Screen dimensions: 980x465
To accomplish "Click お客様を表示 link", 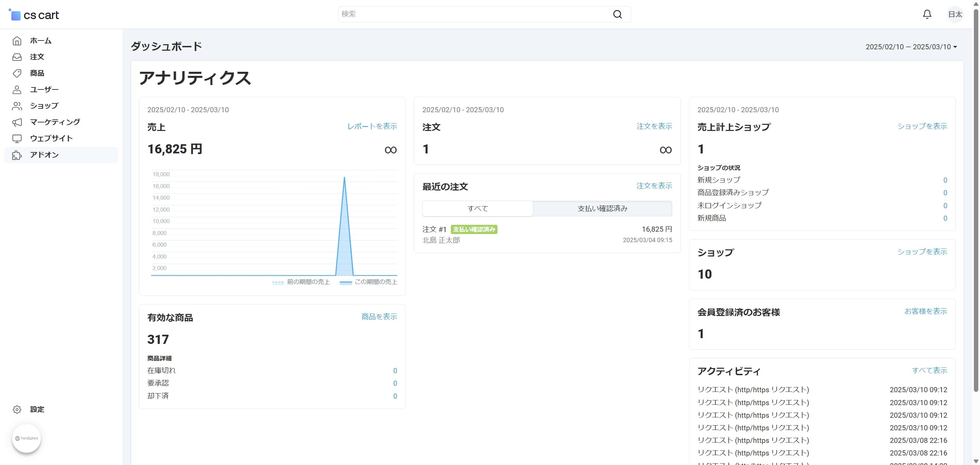I will pyautogui.click(x=926, y=311).
